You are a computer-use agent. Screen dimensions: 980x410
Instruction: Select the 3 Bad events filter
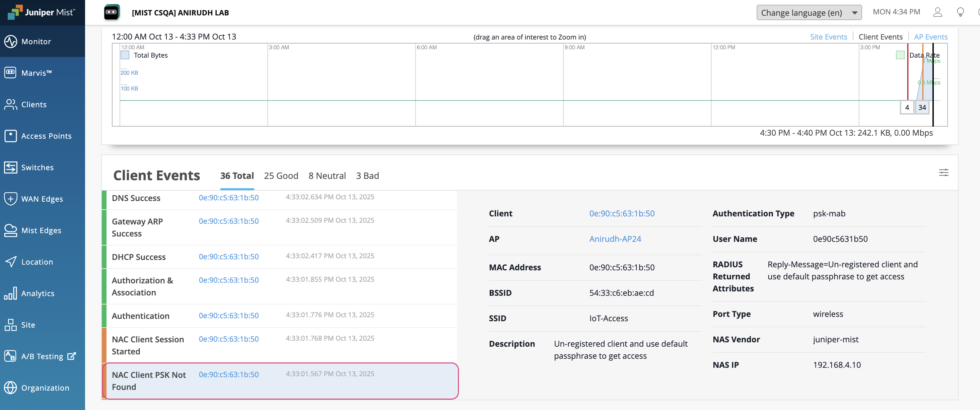(367, 175)
